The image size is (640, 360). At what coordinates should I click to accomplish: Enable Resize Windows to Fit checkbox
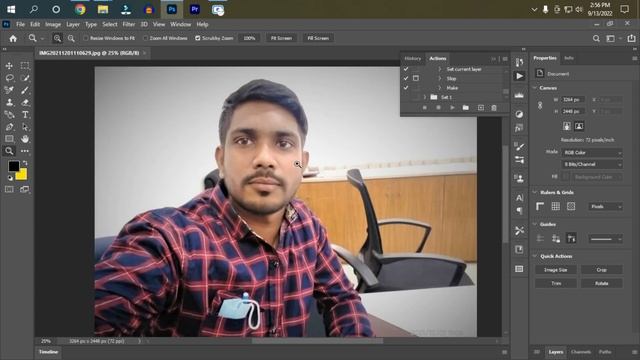click(x=86, y=38)
